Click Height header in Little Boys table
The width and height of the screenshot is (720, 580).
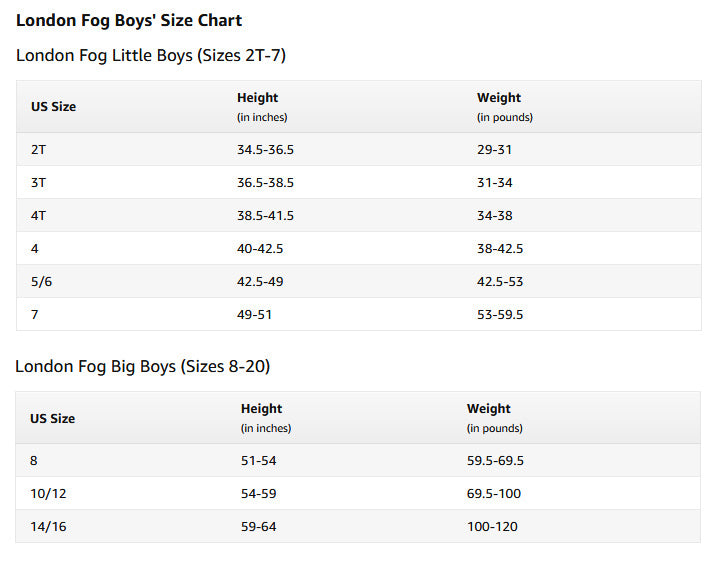(x=257, y=98)
